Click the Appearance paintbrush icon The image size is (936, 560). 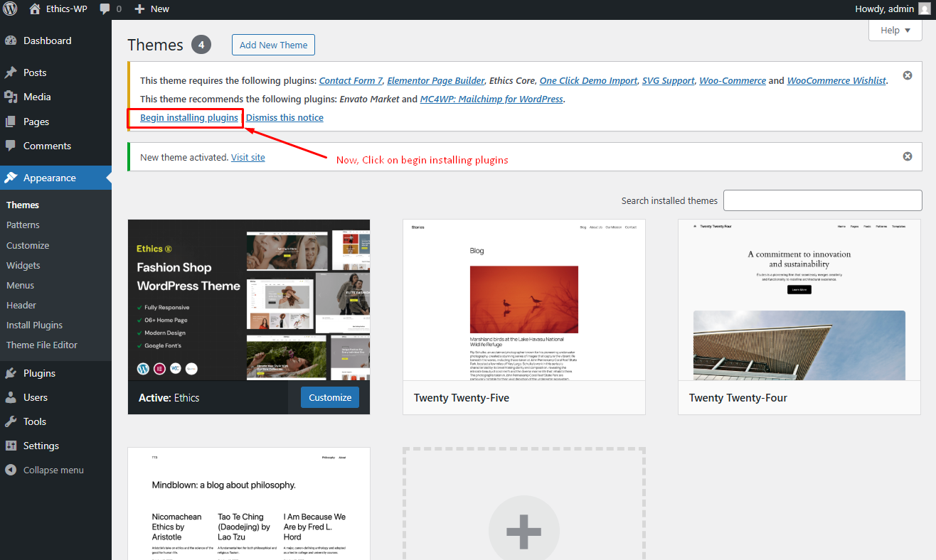(x=11, y=178)
